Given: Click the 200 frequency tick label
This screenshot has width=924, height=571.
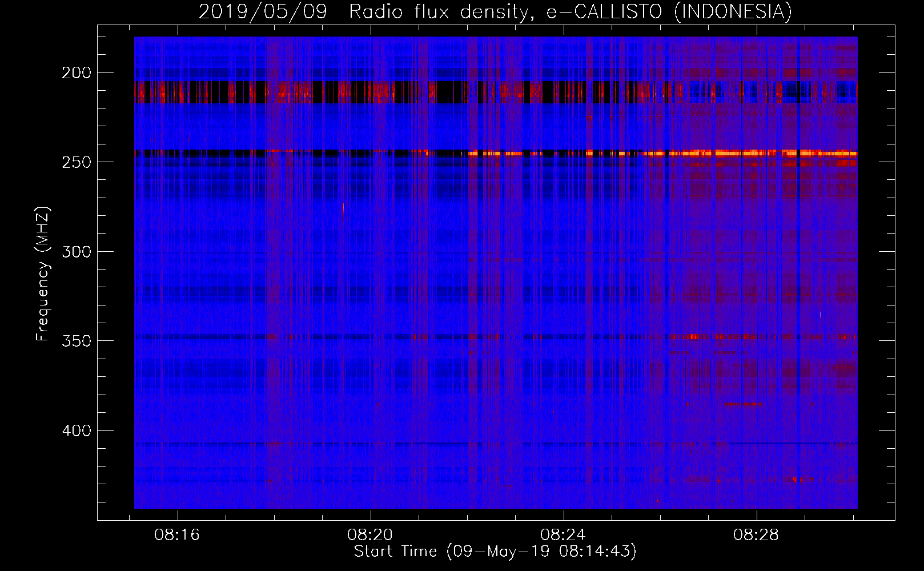Looking at the screenshot, I should (76, 73).
